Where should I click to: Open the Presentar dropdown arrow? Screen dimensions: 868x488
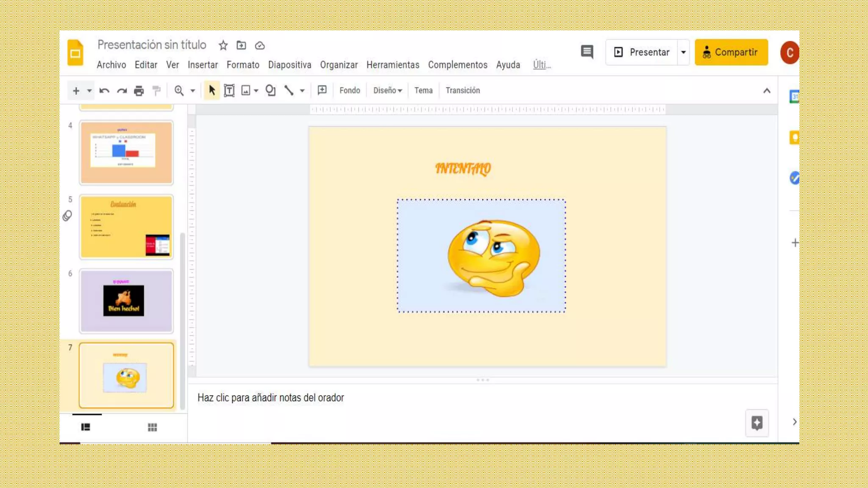pos(683,52)
